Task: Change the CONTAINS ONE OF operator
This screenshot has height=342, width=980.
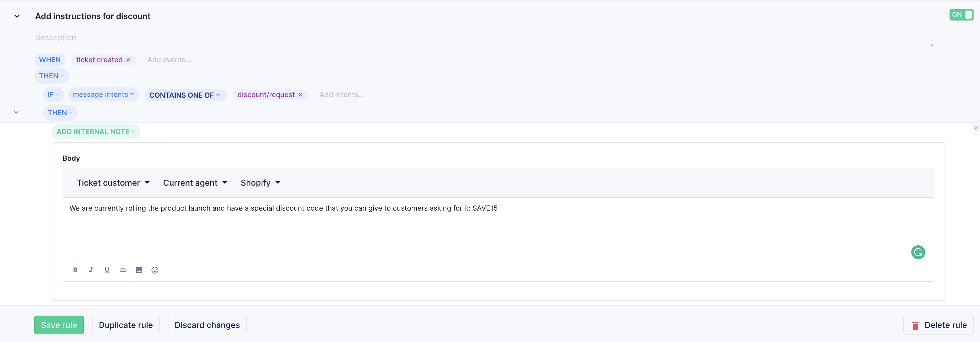Action: [185, 95]
